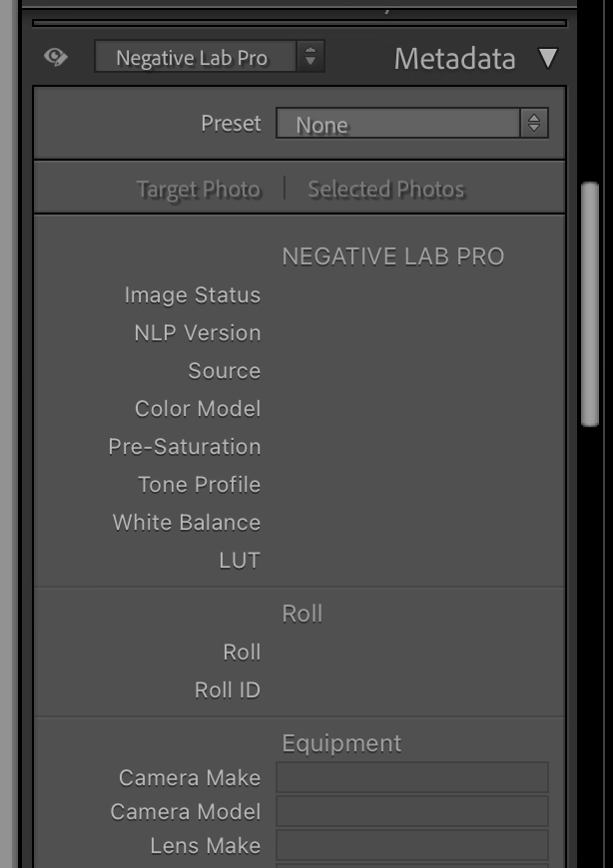Collapse the Metadata panel triangle

coord(548,58)
